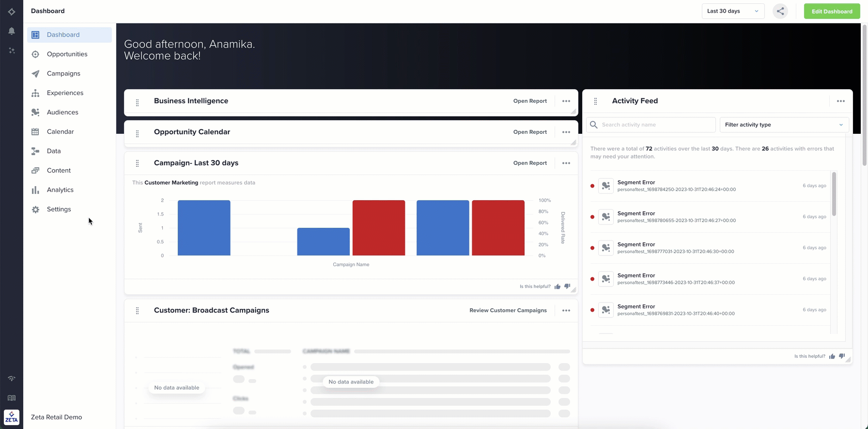Image resolution: width=868 pixels, height=429 pixels.
Task: Open Activity Feed three-dot options menu
Action: [x=841, y=101]
